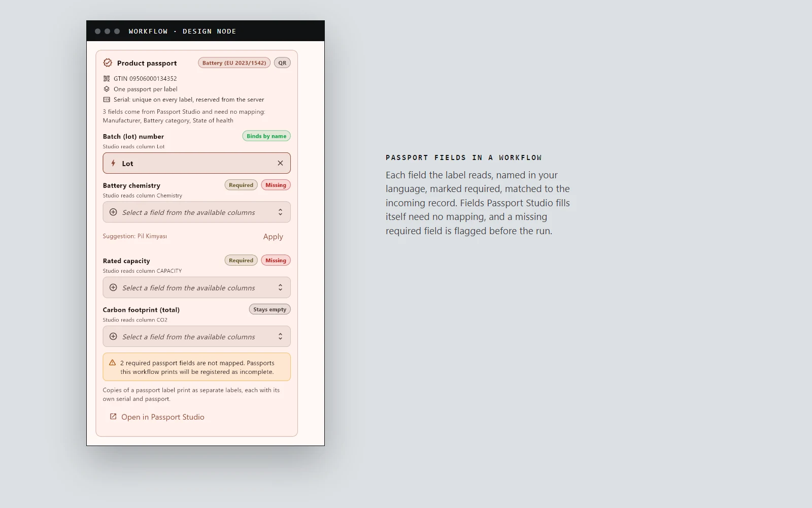
Task: Expand Rated capacity column chevrons
Action: pos(280,288)
